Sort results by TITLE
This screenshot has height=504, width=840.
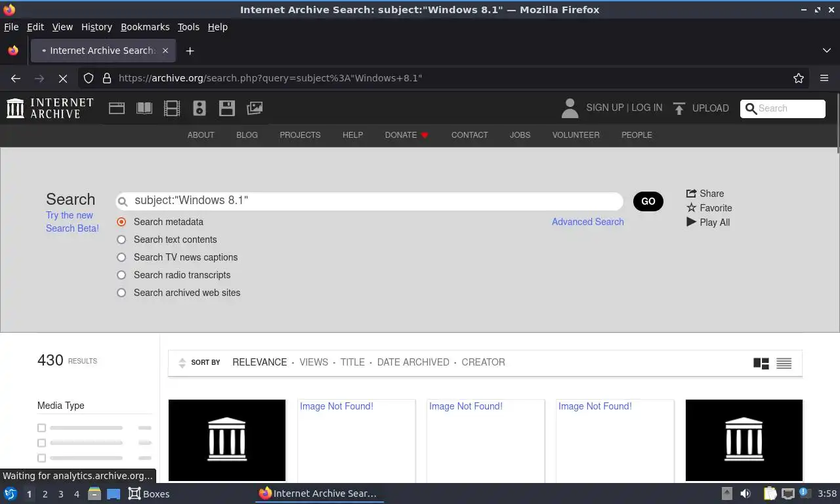352,362
